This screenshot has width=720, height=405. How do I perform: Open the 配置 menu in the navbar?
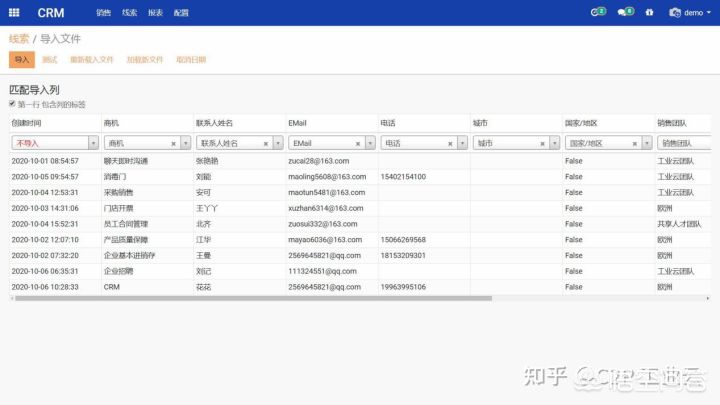click(x=181, y=13)
